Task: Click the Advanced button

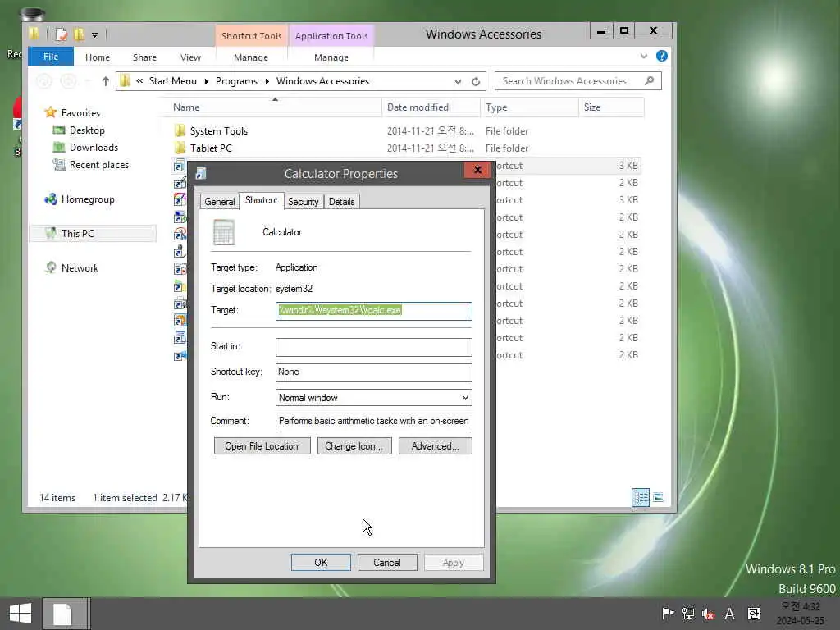Action: click(x=435, y=446)
